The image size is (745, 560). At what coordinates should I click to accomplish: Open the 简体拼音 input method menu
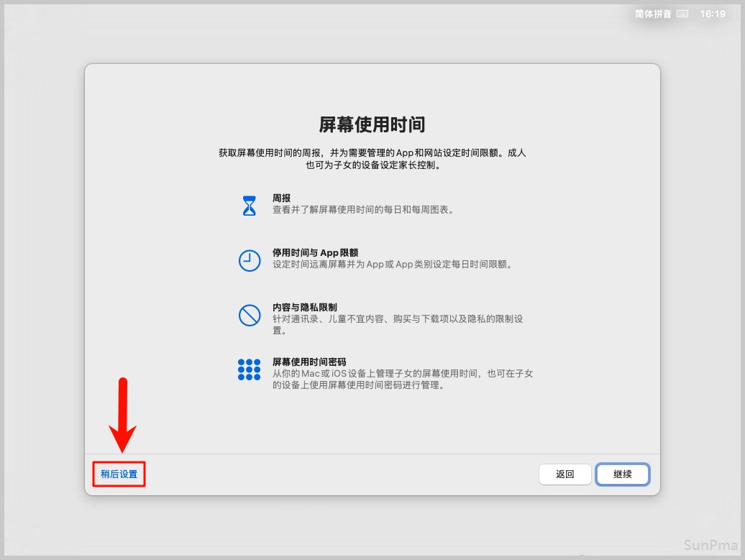pyautogui.click(x=653, y=14)
